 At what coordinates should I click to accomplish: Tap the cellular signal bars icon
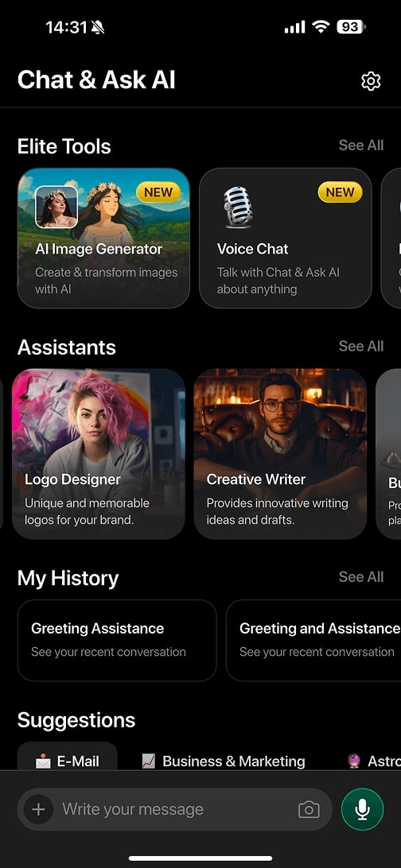[294, 26]
